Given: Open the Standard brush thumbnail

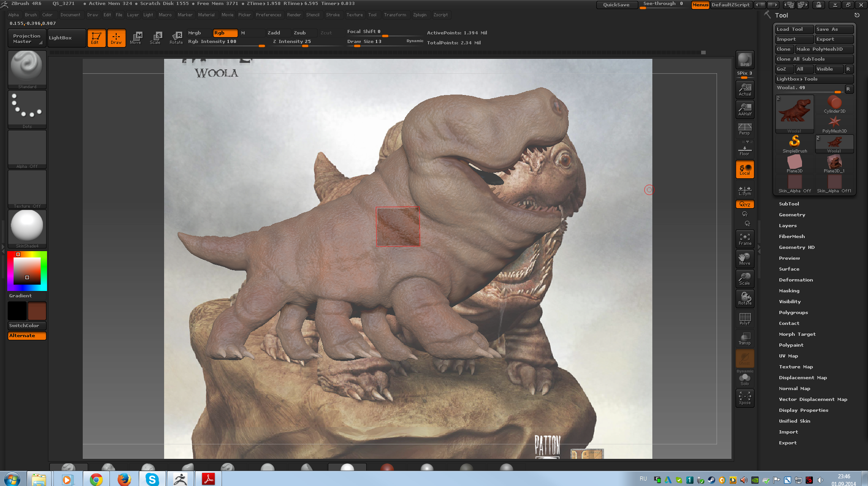Looking at the screenshot, I should coord(27,69).
